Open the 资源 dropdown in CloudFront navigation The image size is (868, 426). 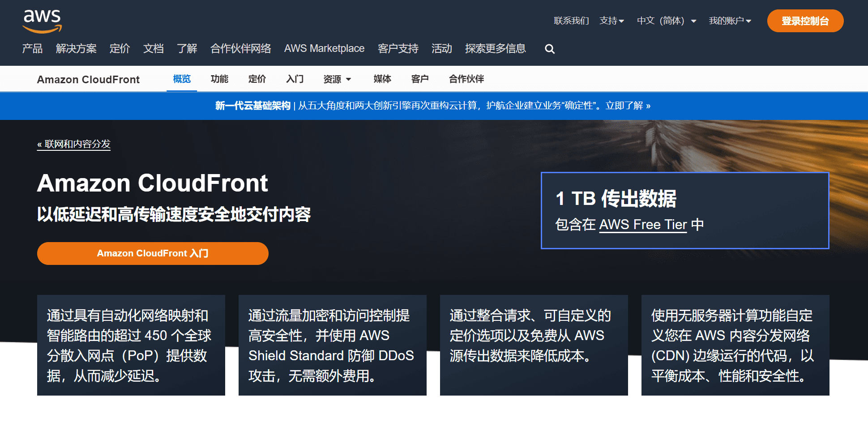pyautogui.click(x=337, y=79)
